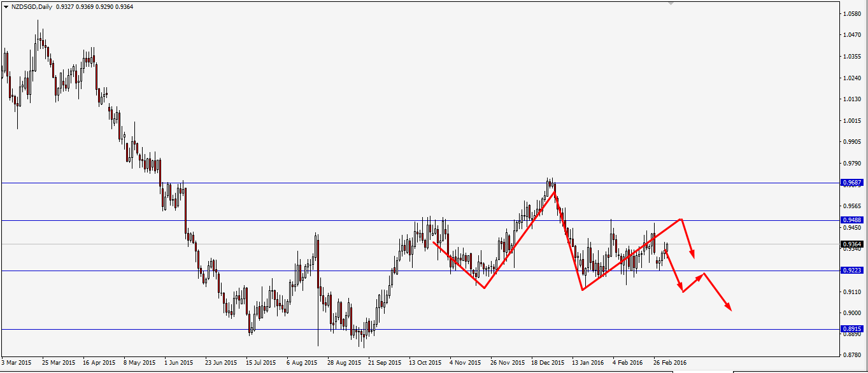This screenshot has height=373, width=868.
Task: Click the 0.9223 price level label
Action: point(852,271)
